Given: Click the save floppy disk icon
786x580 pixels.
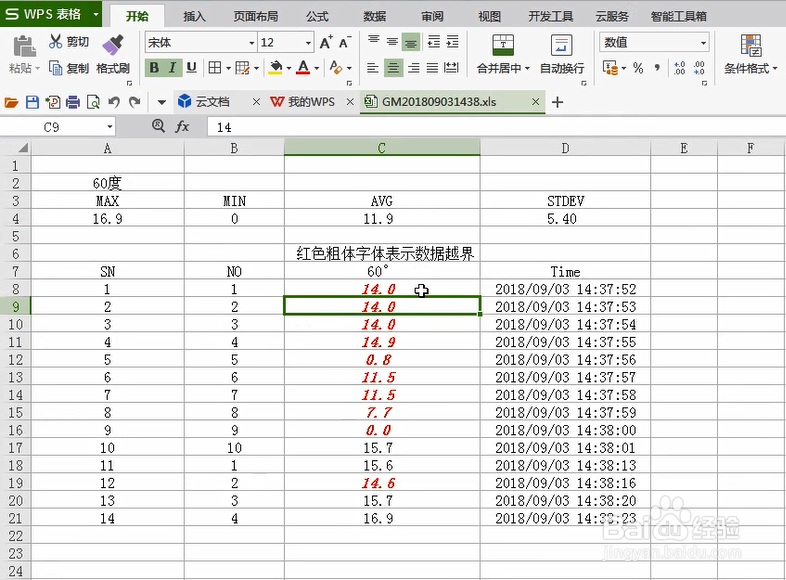Looking at the screenshot, I should (x=32, y=102).
